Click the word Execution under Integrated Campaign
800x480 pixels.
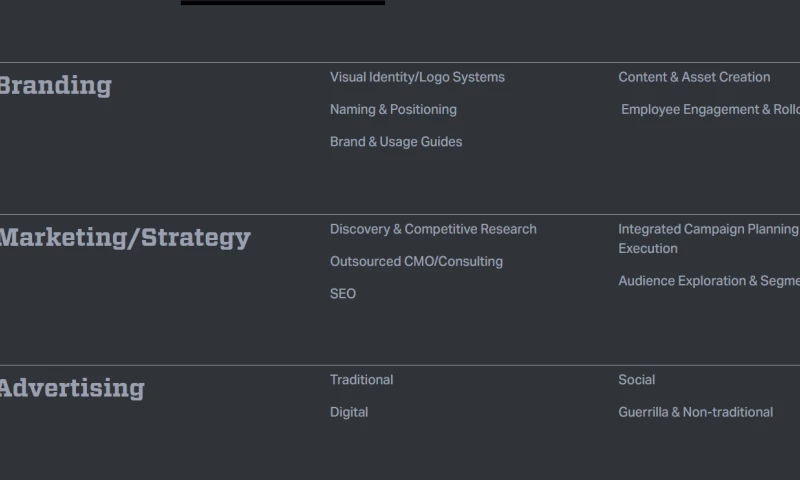[648, 249]
